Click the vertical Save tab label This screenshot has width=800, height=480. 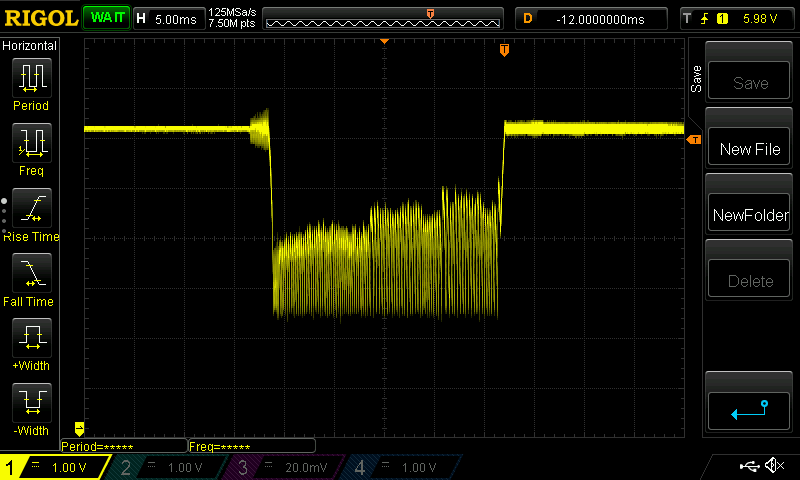click(x=696, y=79)
